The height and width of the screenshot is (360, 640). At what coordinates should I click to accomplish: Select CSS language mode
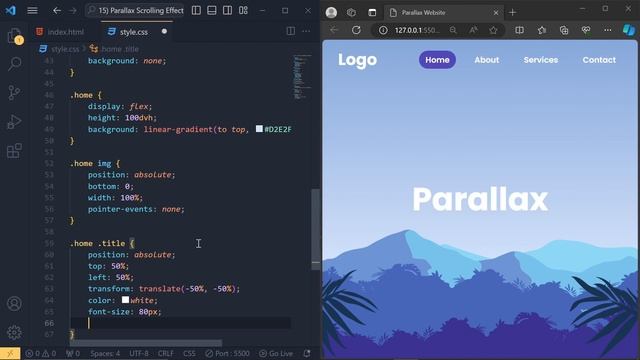189,353
